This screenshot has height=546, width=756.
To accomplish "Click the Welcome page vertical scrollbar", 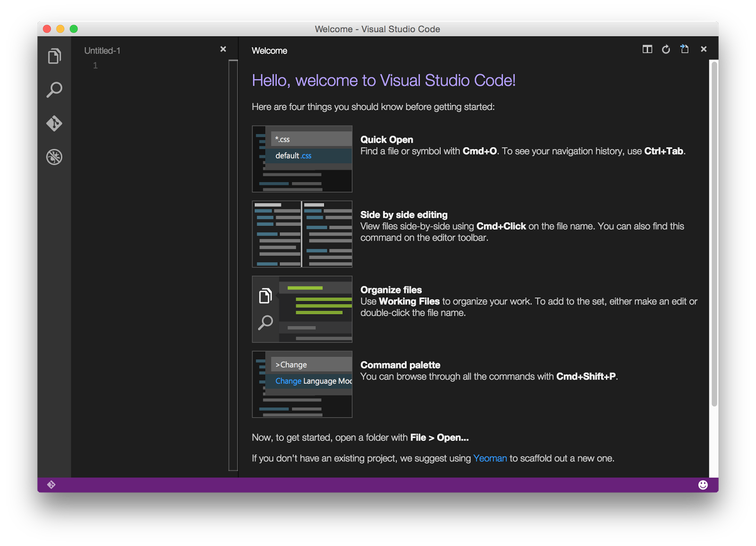I will 714,234.
